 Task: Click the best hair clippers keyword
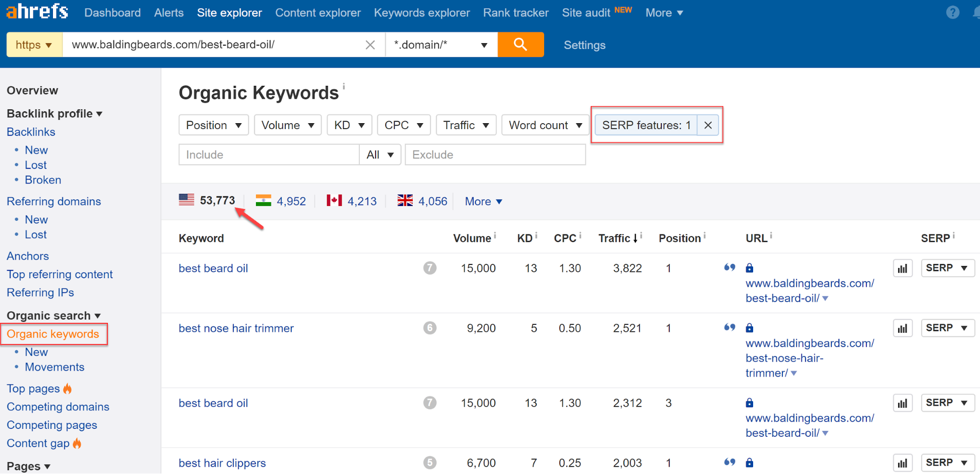pos(222,463)
